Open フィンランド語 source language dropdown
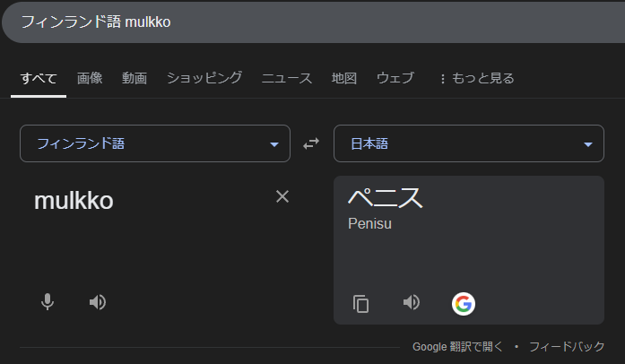 pyautogui.click(x=155, y=143)
